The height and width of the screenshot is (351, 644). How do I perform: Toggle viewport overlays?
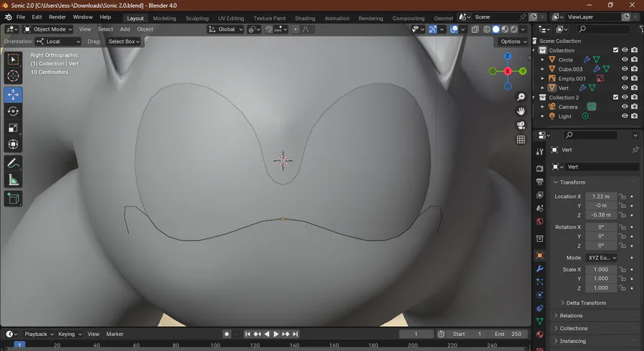click(x=454, y=29)
